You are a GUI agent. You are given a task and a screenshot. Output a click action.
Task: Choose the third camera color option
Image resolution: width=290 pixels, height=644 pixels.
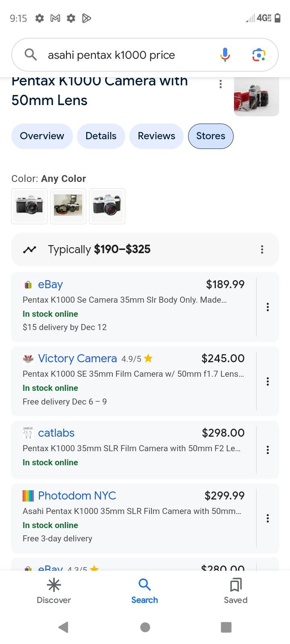[107, 206]
